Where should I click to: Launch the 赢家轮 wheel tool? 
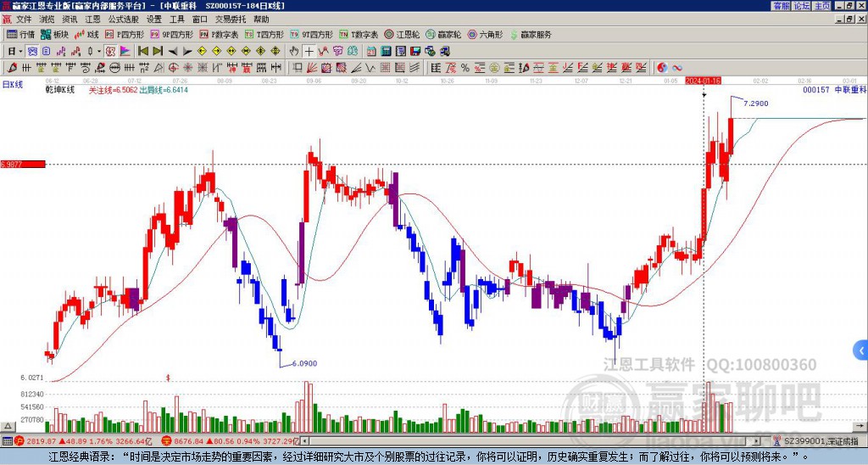pyautogui.click(x=443, y=35)
